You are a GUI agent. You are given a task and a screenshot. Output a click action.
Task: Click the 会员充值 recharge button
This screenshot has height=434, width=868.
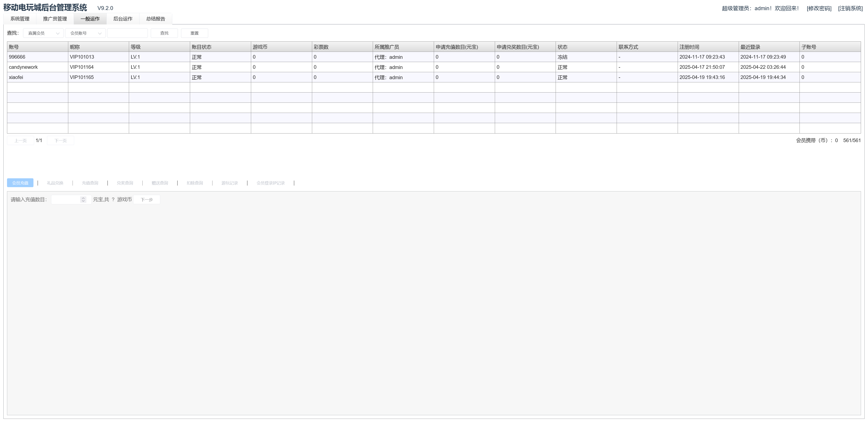pos(20,183)
